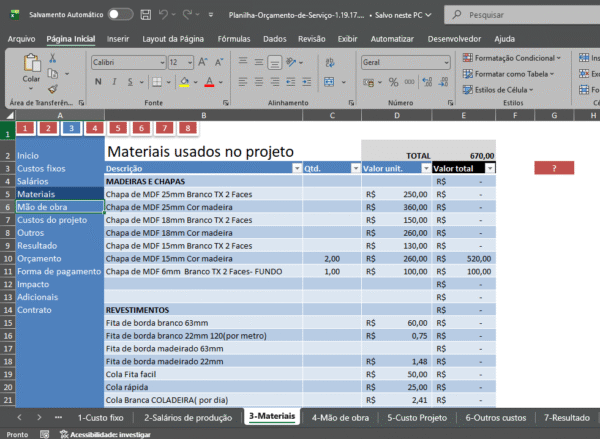Click the Select All corner triangle
This screenshot has height=439, width=600.
pos(8,115)
